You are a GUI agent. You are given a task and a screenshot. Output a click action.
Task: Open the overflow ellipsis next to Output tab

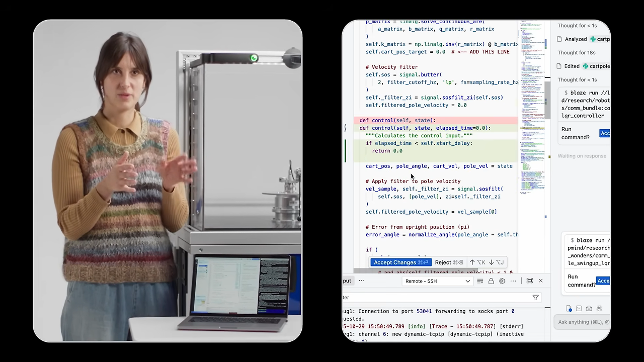coord(361,281)
